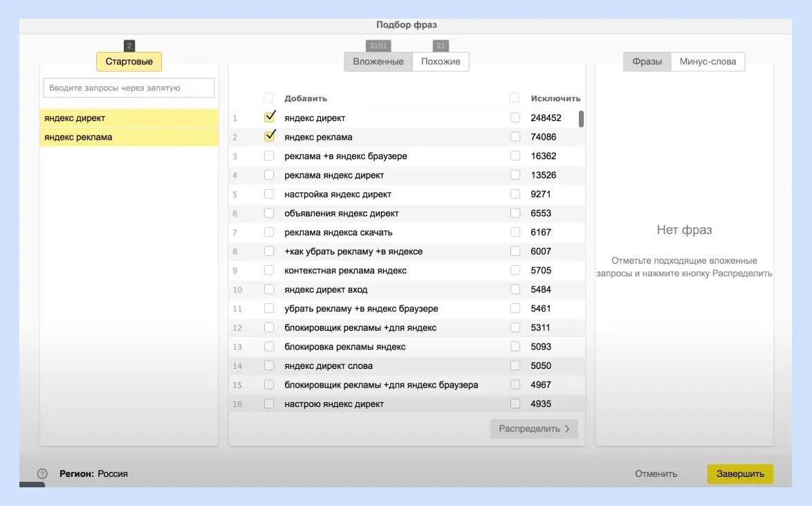Check add box for яндекс директ вход
This screenshot has height=506, width=812.
[x=269, y=289]
